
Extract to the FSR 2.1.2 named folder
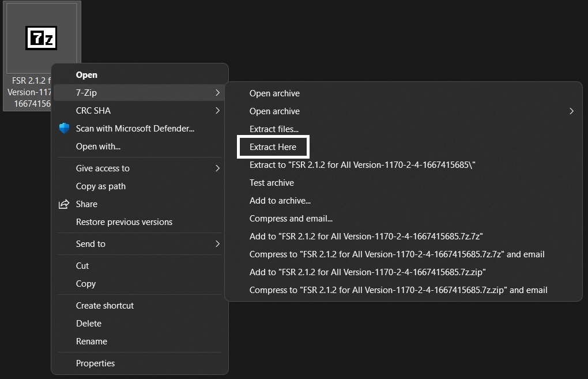[x=362, y=165]
